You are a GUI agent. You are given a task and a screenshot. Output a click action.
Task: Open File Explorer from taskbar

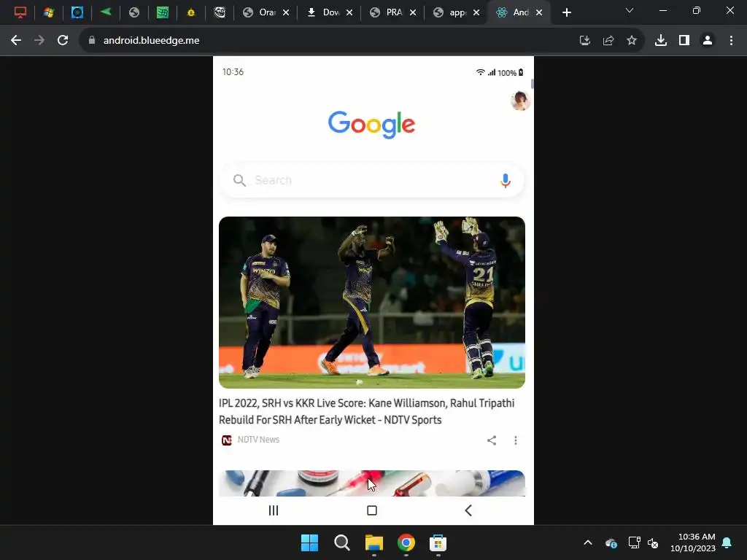tap(374, 542)
